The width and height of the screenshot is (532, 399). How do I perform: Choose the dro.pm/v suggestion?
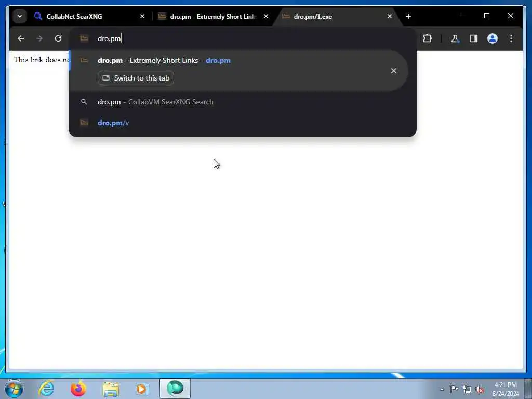(x=238, y=123)
